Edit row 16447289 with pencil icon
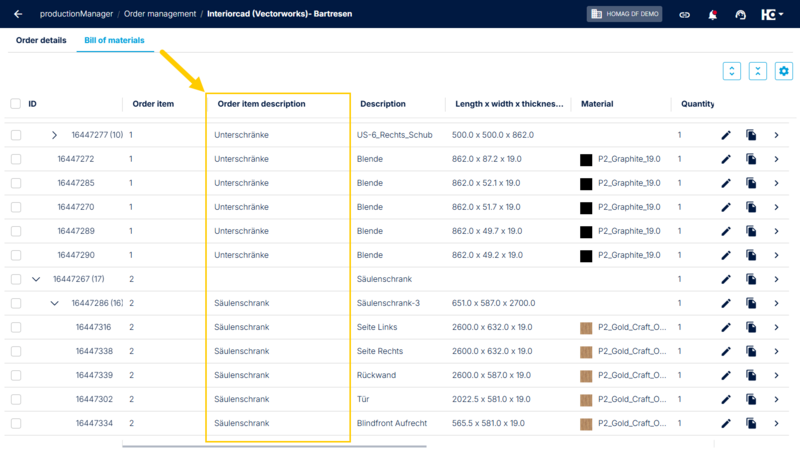Viewport: 800px width, 450px height. (x=726, y=231)
